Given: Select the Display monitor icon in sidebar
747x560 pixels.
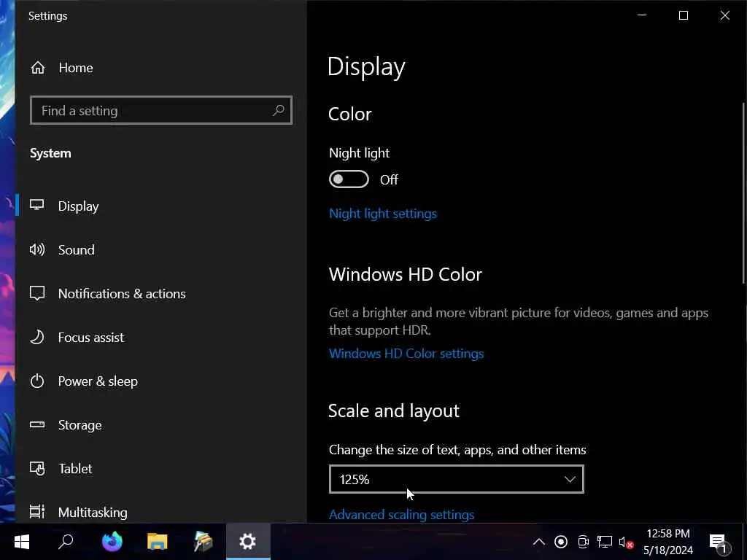Looking at the screenshot, I should (x=36, y=205).
